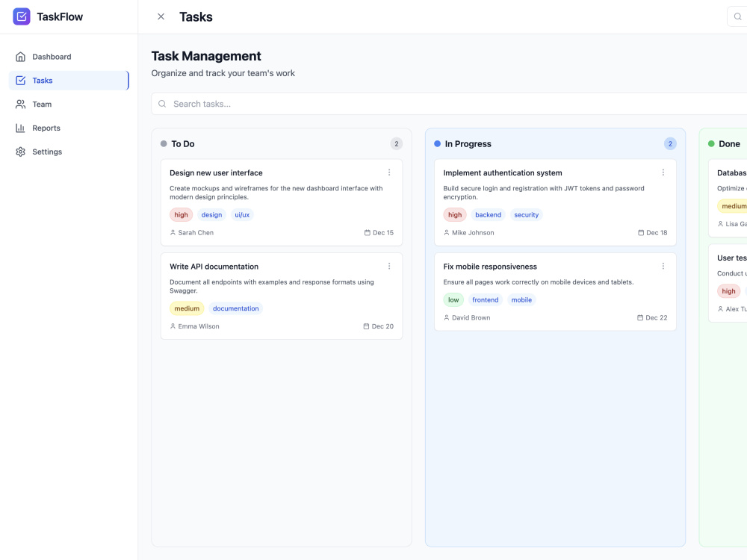This screenshot has height=560, width=747.
Task: Open options menu for Fix mobile responsiveness
Action: click(x=663, y=267)
